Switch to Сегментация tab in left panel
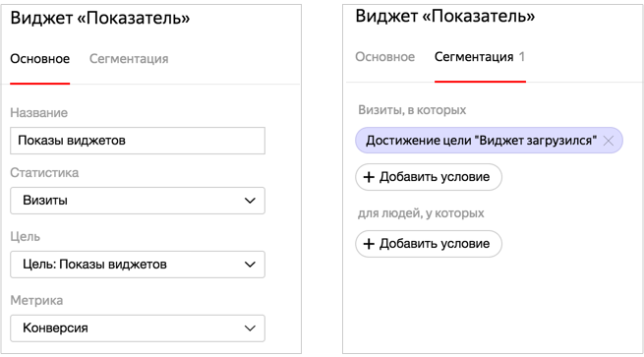This screenshot has height=357, width=644. tap(129, 59)
